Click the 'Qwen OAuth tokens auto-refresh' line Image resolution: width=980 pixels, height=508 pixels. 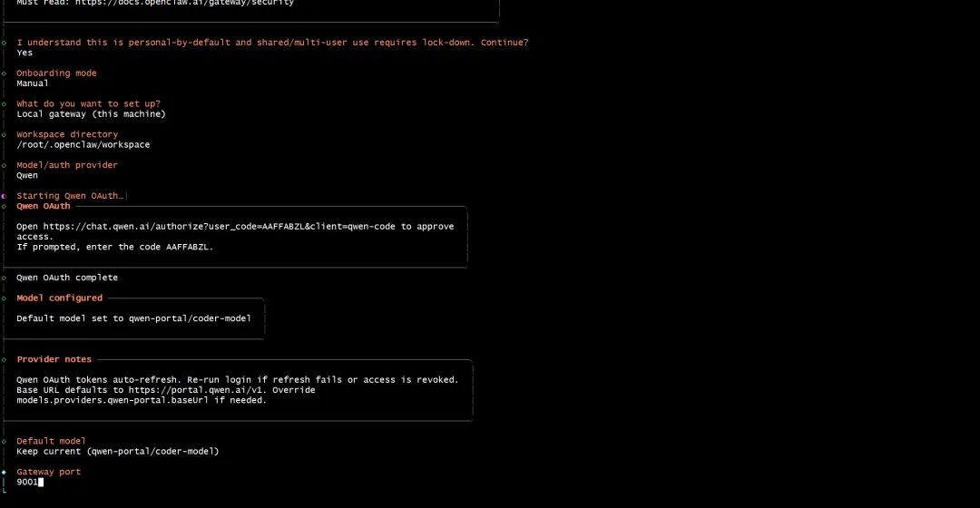[x=238, y=379]
